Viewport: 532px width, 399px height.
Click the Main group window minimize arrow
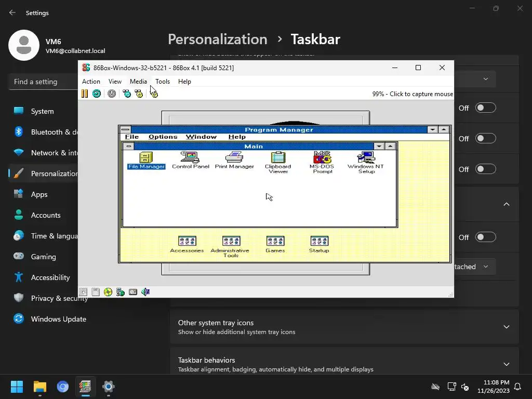click(379, 146)
